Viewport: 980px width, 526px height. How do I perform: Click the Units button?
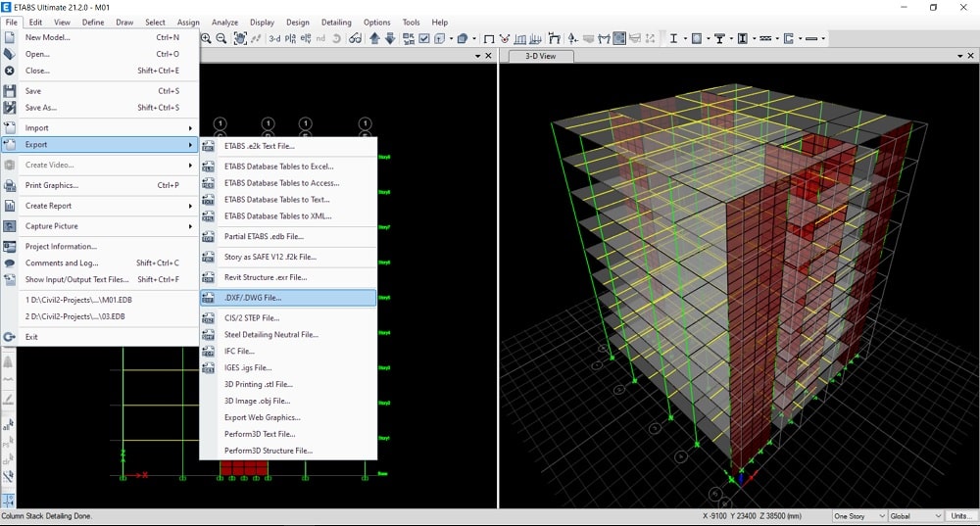[x=960, y=516]
